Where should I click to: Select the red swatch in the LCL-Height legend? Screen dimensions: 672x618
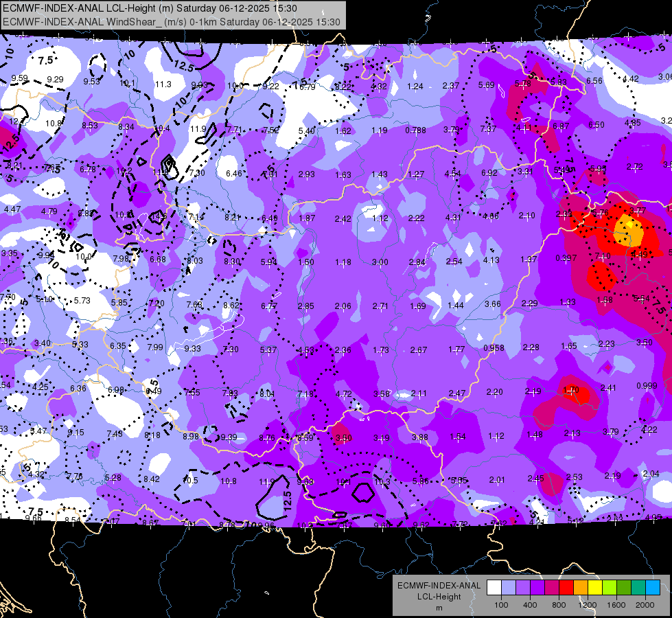566,588
